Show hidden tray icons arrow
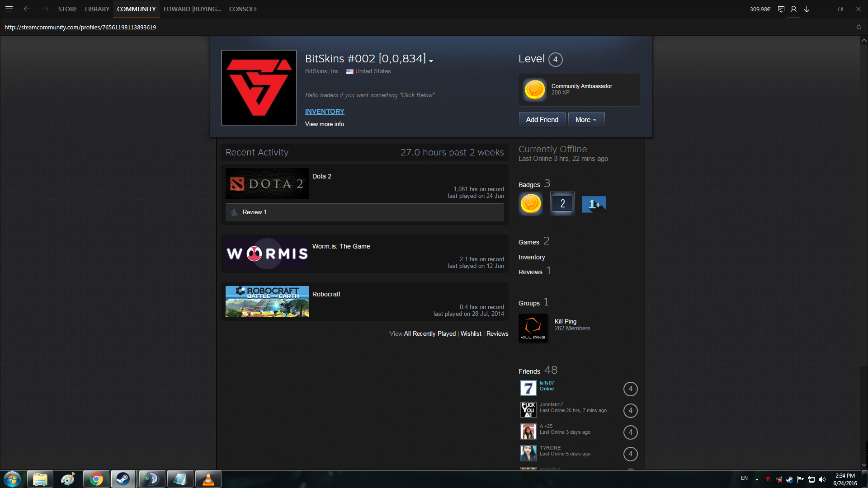 tap(757, 479)
